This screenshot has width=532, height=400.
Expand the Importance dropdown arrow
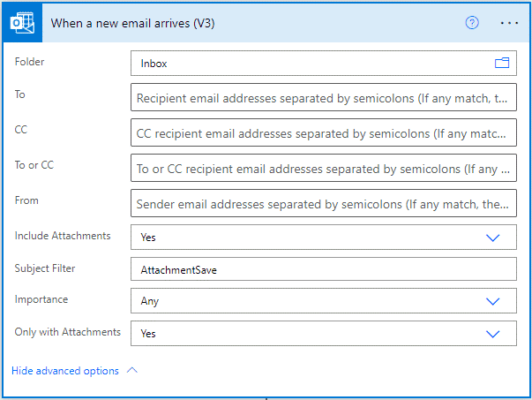click(x=493, y=301)
